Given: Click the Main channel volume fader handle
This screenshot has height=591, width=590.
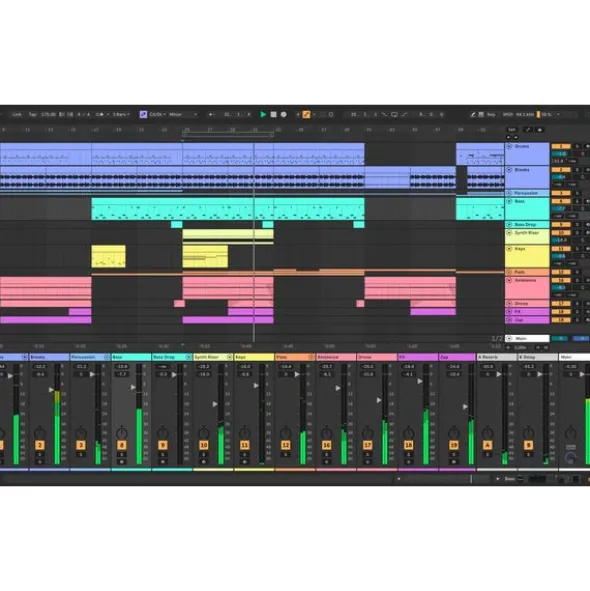Looking at the screenshot, I should pyautogui.click(x=582, y=374).
